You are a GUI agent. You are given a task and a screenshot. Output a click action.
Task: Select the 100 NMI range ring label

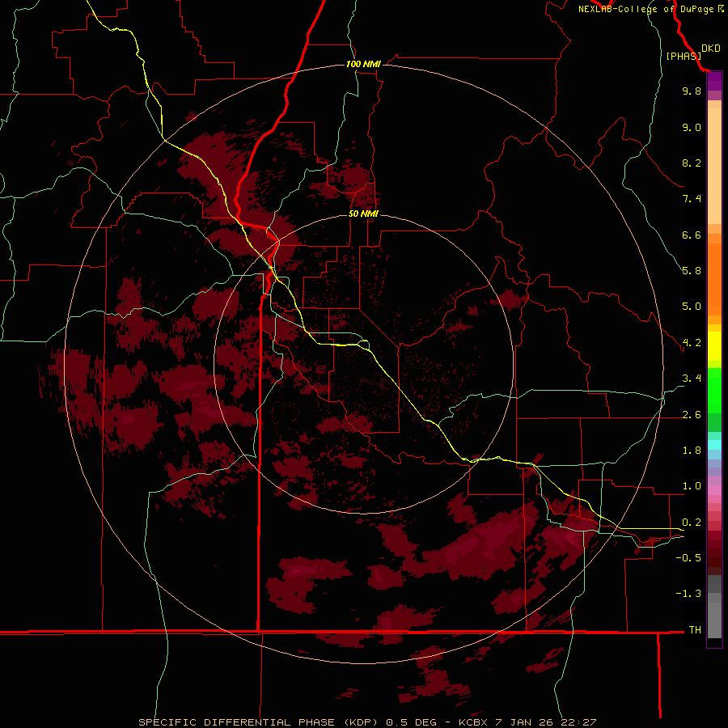pyautogui.click(x=363, y=64)
